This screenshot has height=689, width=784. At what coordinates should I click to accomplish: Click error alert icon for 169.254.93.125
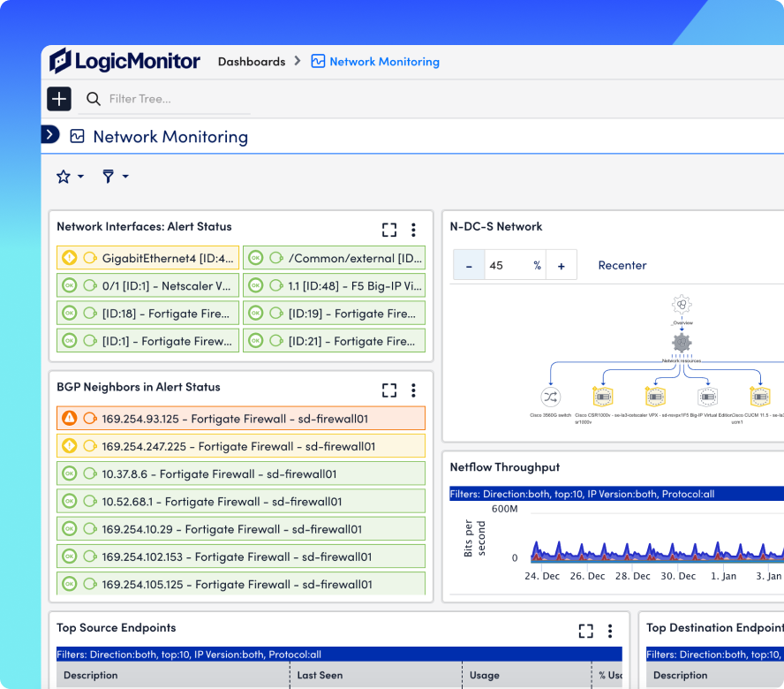69,419
